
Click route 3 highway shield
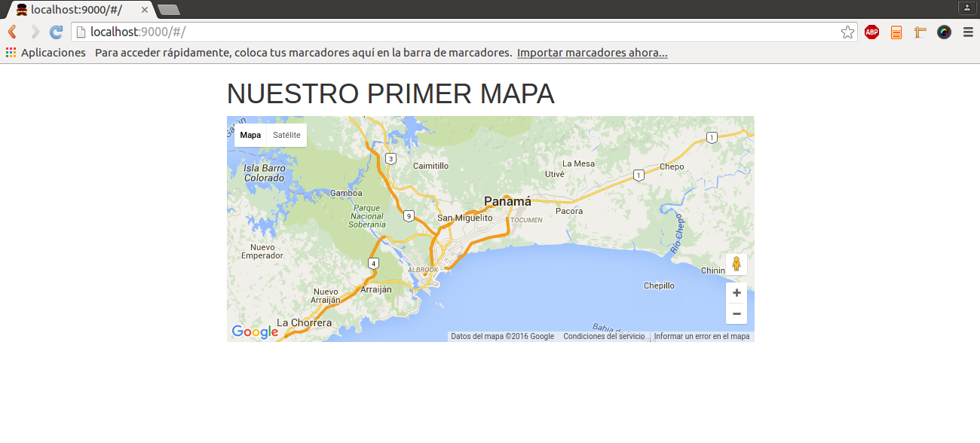click(x=390, y=158)
